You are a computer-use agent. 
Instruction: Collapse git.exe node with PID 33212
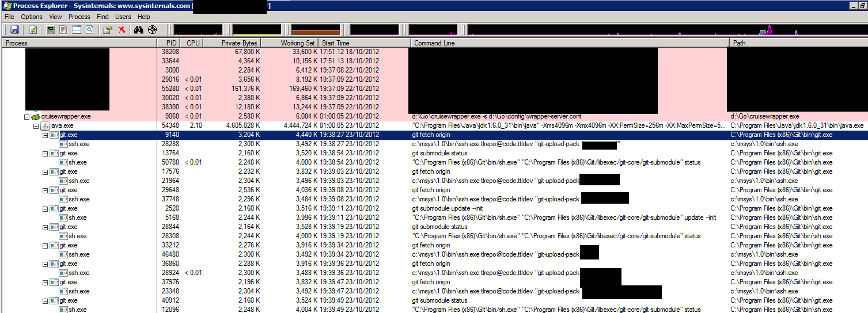pyautogui.click(x=45, y=245)
